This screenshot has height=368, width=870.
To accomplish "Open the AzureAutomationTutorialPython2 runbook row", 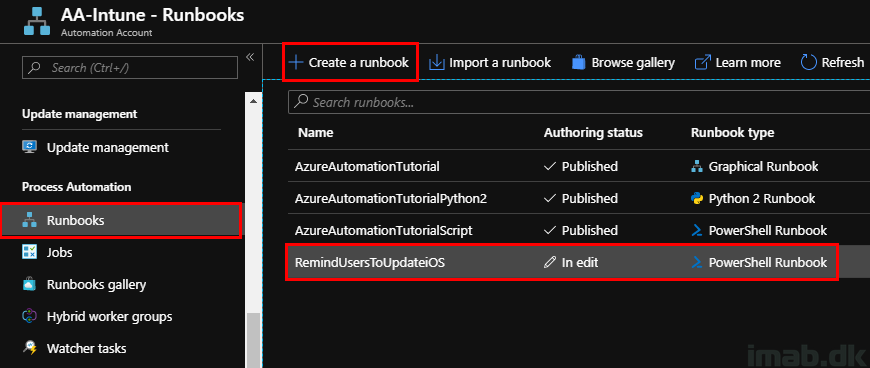I will (x=577, y=199).
